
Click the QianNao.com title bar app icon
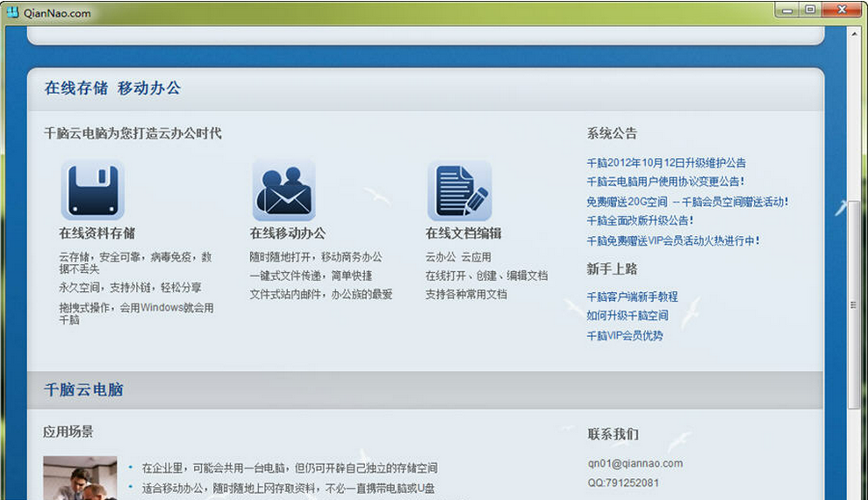pos(13,12)
